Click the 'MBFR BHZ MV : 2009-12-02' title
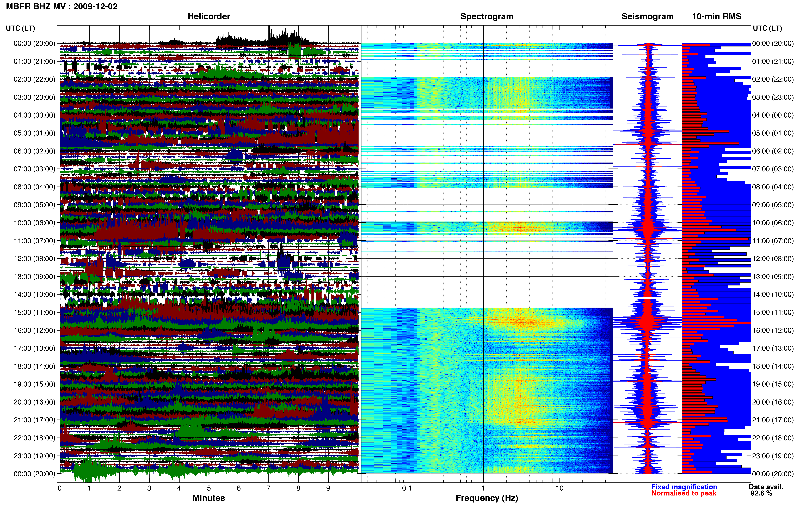 point(62,6)
